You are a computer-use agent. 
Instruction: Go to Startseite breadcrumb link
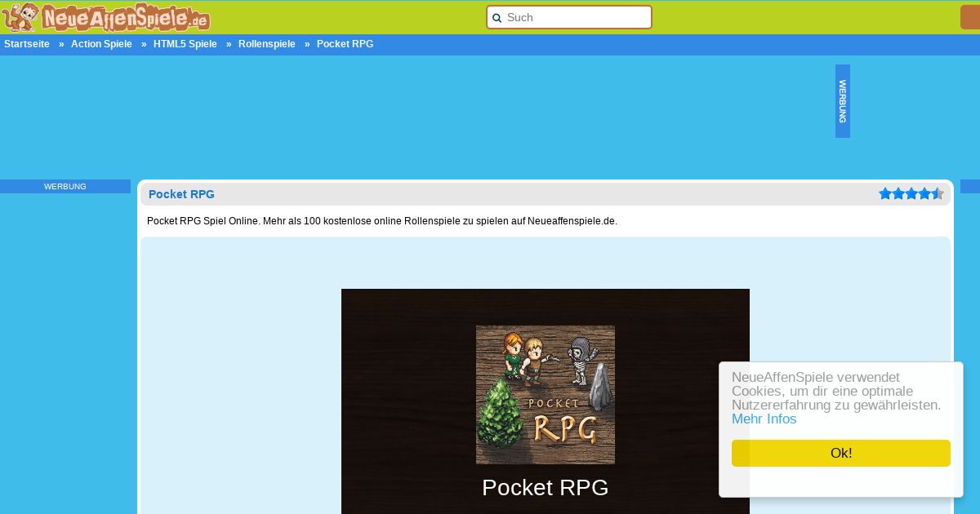(x=27, y=44)
